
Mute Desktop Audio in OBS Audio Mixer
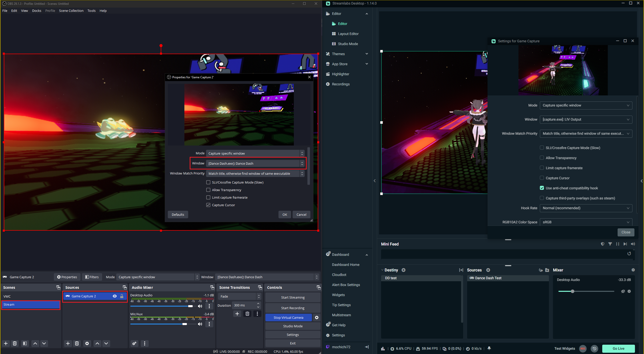[x=200, y=306]
